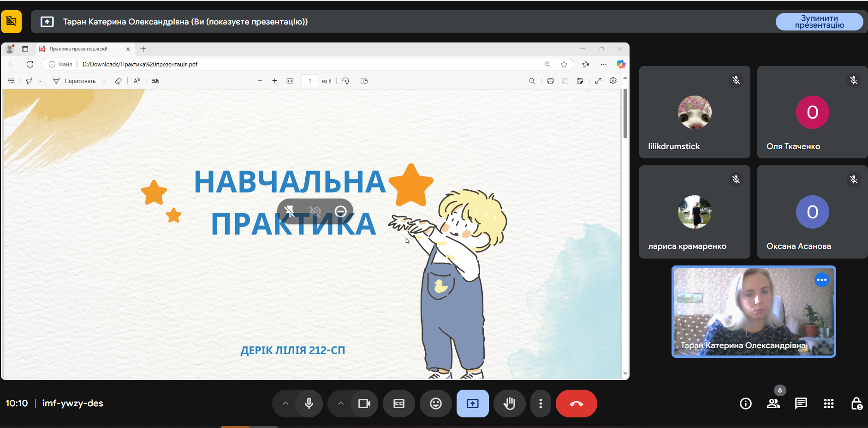868x428 pixels.
Task: Open the Нарисовать dropdown arrow
Action: [x=104, y=81]
